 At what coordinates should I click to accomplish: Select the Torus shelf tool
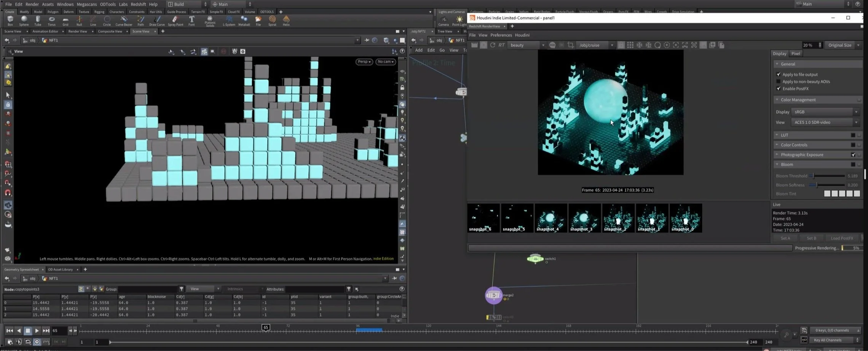click(51, 21)
